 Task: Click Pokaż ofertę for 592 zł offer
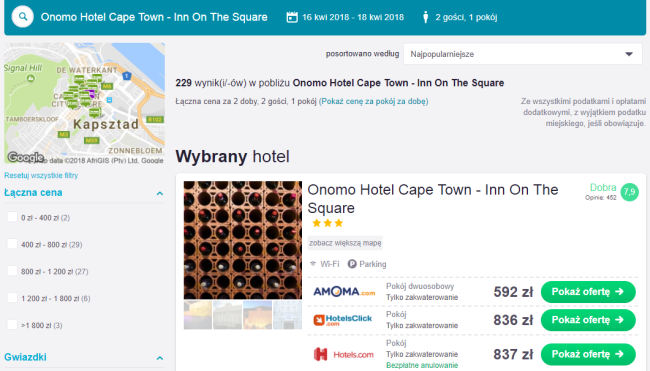(588, 292)
